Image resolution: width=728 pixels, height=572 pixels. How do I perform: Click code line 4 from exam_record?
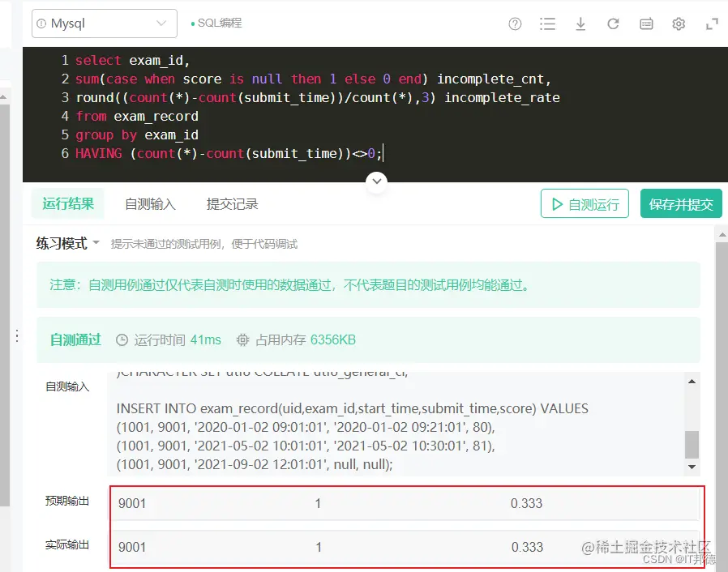click(137, 116)
